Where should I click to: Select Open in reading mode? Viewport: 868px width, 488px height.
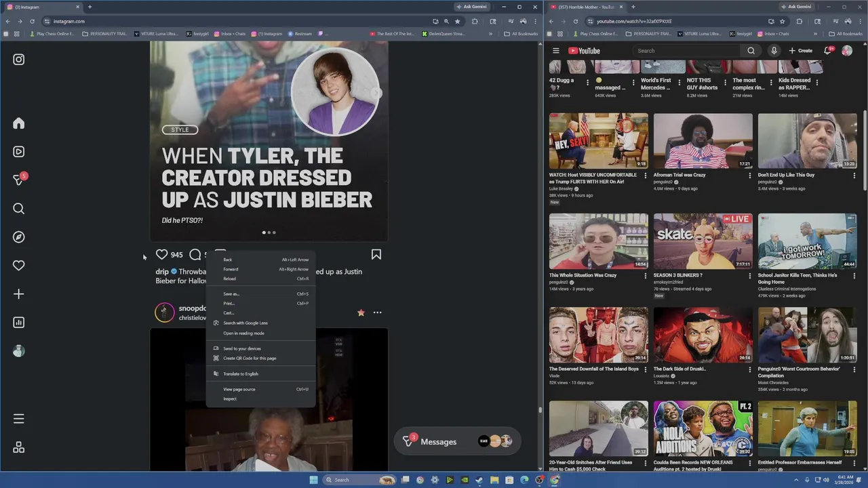click(x=261, y=333)
